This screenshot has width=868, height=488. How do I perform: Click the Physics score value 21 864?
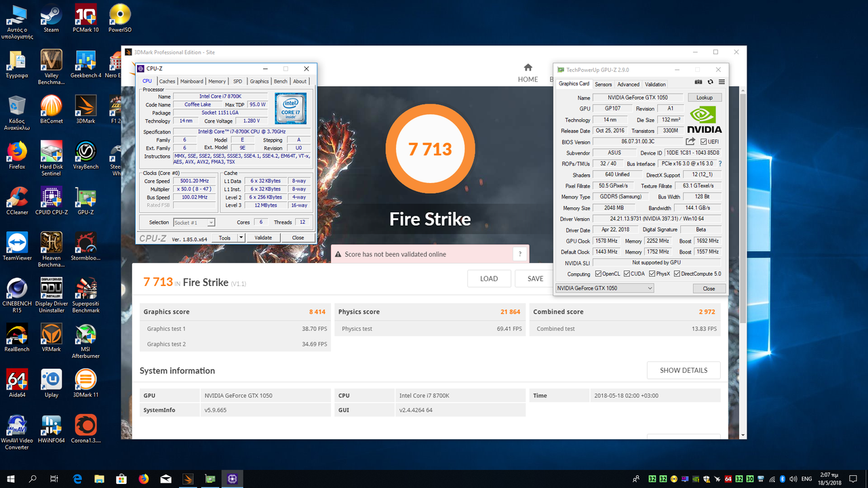[511, 312]
